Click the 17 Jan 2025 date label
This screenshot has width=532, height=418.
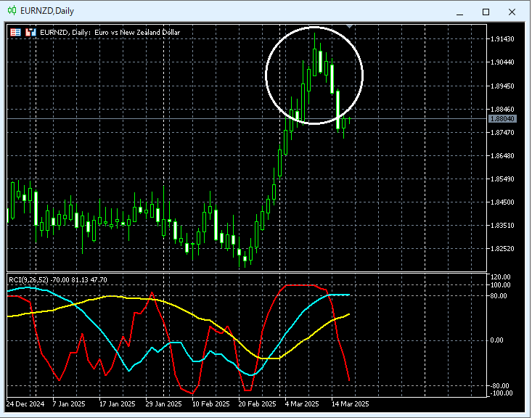point(117,404)
